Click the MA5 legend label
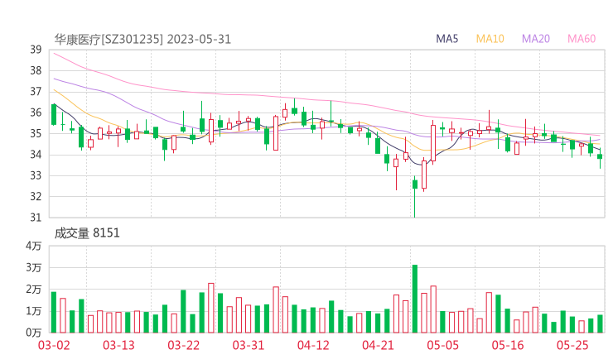Image resolution: width=613 pixels, height=364 pixels. click(x=446, y=39)
